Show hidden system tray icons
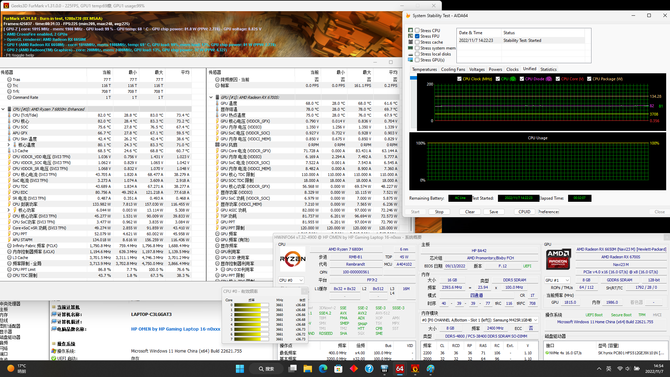The image size is (670, 377). click(x=599, y=368)
